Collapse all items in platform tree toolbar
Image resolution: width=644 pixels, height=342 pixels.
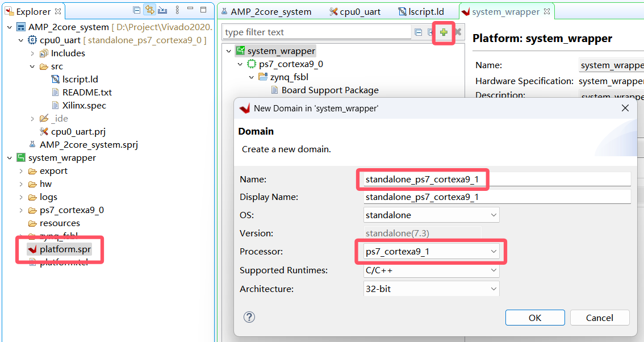418,32
